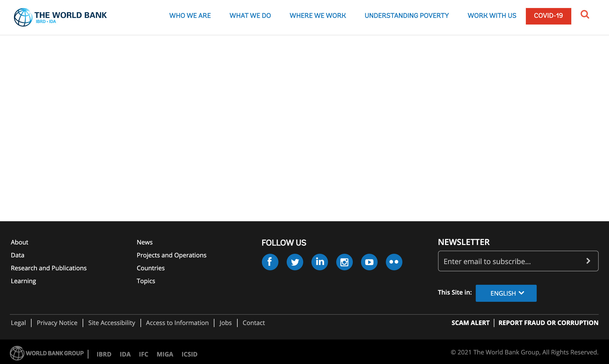609x364 pixels.
Task: Click the World Bank globe logo icon
Action: coord(22,17)
